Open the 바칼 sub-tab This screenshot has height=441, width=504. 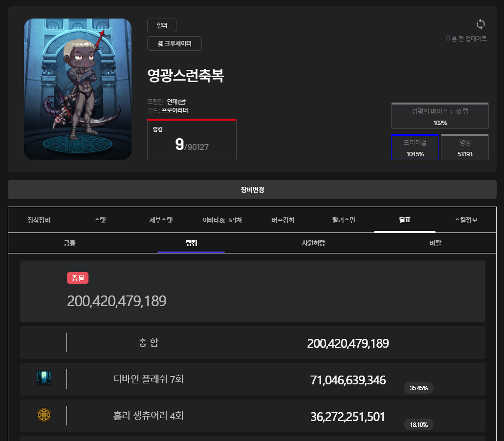pyautogui.click(x=435, y=243)
